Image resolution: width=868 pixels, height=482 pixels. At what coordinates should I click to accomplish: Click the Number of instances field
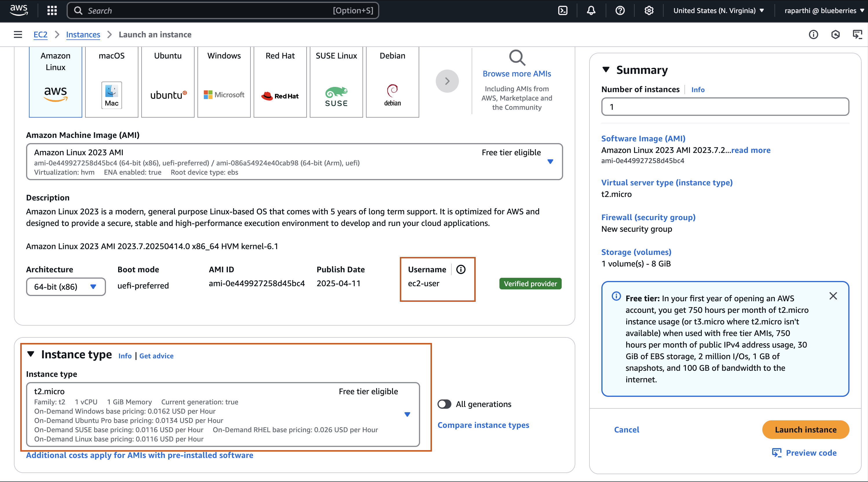(x=725, y=107)
